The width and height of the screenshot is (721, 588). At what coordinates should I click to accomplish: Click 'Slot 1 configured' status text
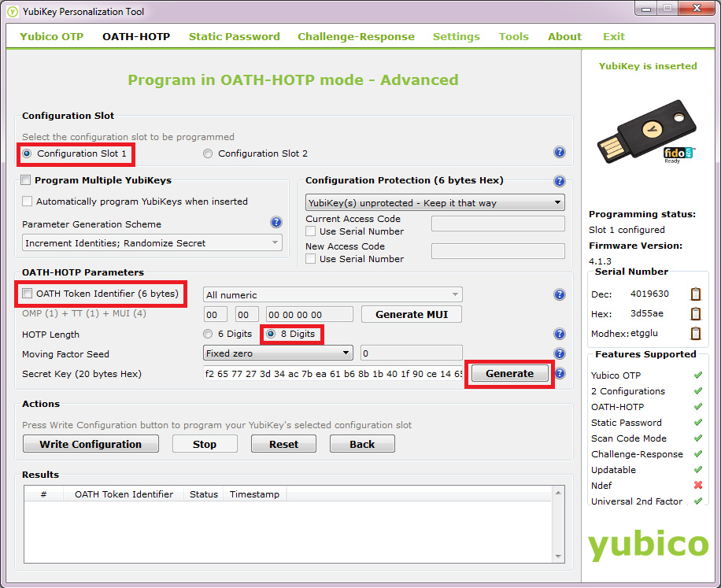(x=627, y=230)
